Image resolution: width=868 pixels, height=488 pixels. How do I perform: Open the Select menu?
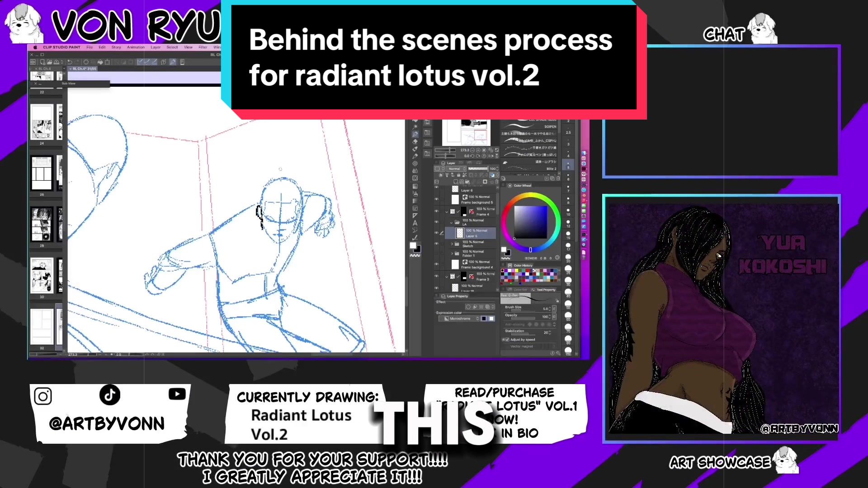pos(172,47)
